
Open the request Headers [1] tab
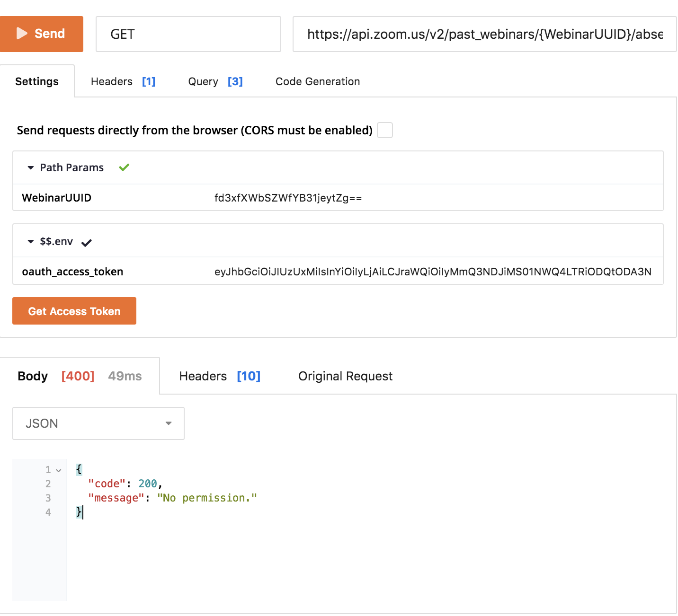123,81
